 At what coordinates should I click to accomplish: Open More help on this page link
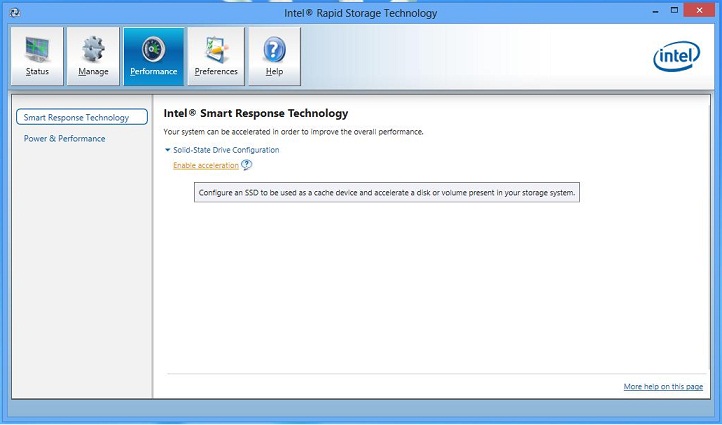point(663,386)
